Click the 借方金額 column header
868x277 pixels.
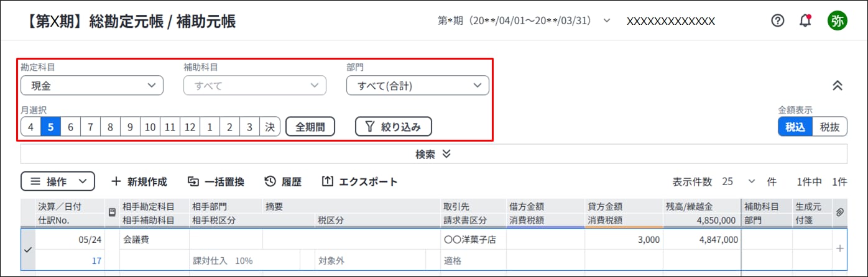click(x=545, y=207)
